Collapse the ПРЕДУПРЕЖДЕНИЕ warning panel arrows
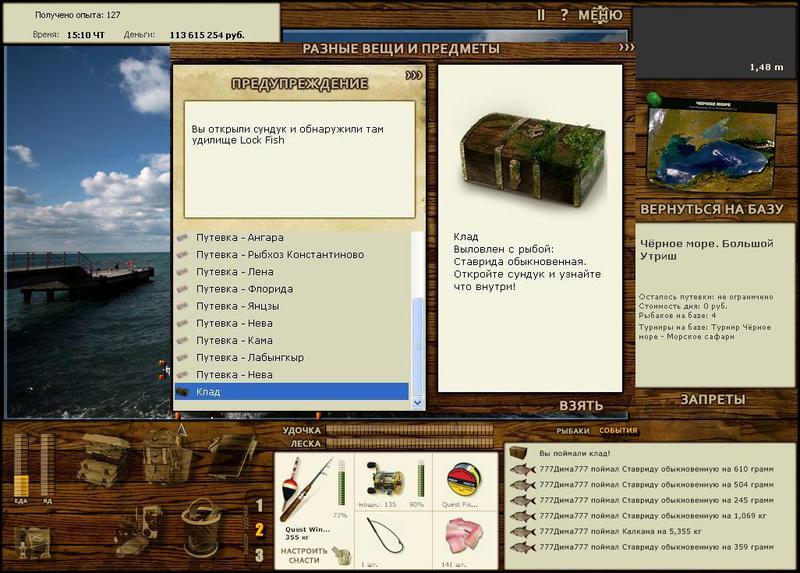 click(x=414, y=76)
